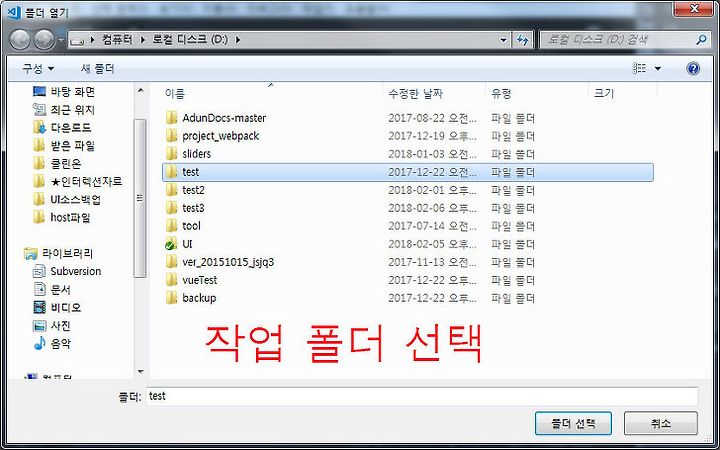This screenshot has width=720, height=450.
Task: Click the search magnifier icon
Action: [701, 40]
